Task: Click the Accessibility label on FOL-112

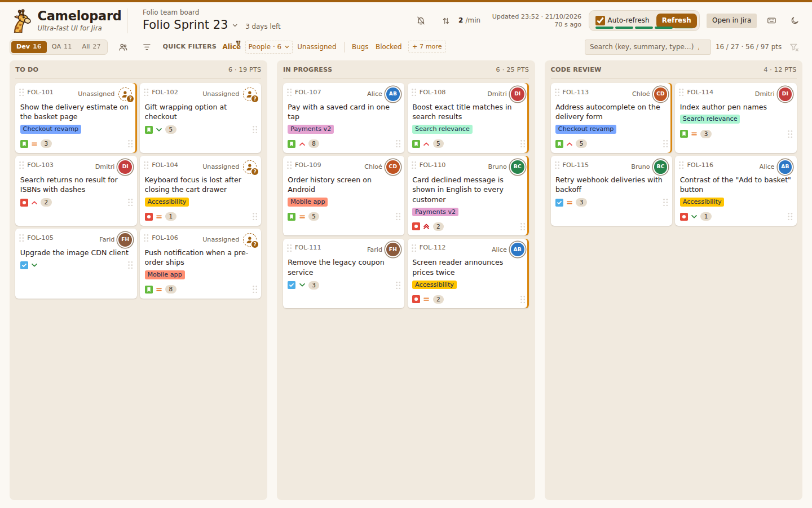Action: click(x=434, y=285)
